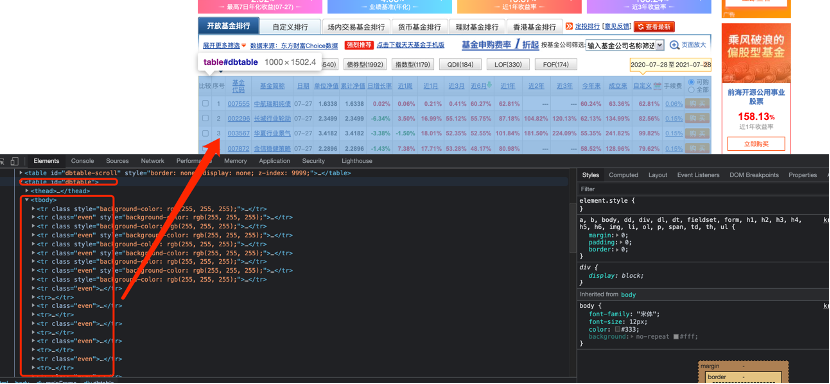Filter by 指数型(1179) fund type
Image resolution: width=830 pixels, height=384 pixels.
click(413, 65)
